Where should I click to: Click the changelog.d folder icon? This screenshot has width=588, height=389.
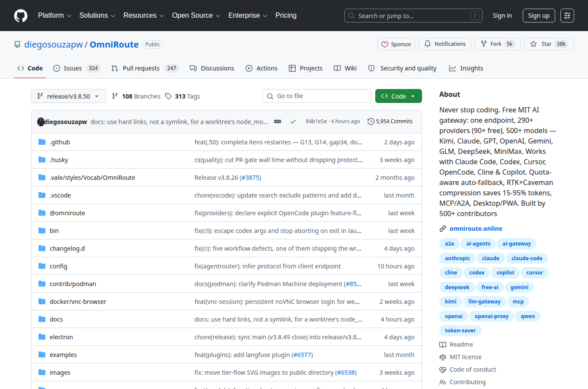coord(42,248)
